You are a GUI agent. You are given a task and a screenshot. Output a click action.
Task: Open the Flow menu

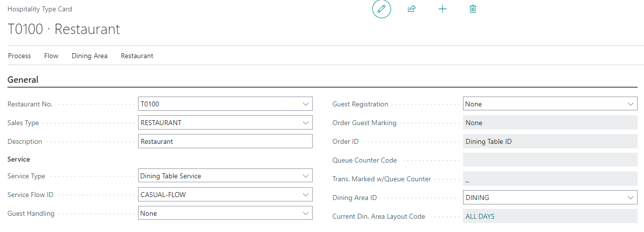pyautogui.click(x=51, y=56)
